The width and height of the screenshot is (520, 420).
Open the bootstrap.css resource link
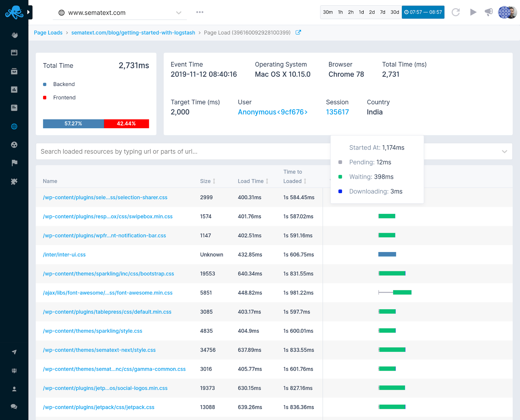[108, 274]
